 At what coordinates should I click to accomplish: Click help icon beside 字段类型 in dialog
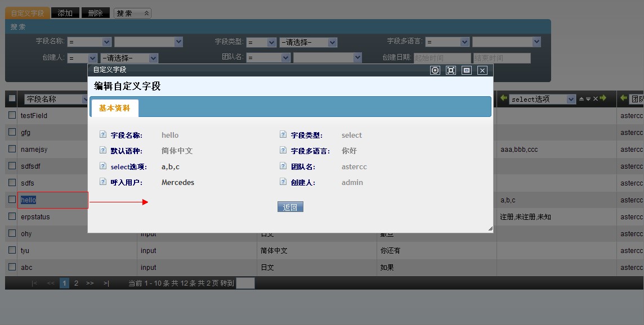tap(283, 135)
